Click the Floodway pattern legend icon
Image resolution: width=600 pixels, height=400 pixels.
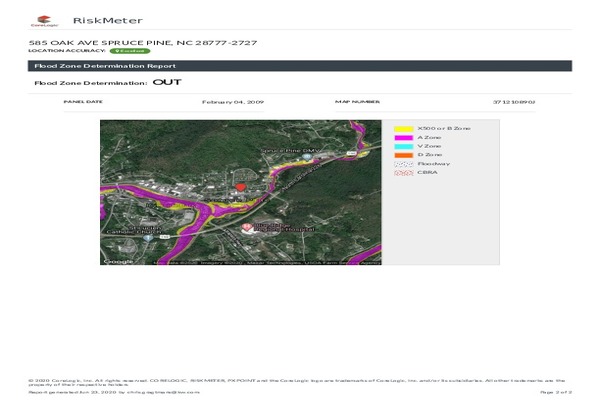tap(403, 164)
